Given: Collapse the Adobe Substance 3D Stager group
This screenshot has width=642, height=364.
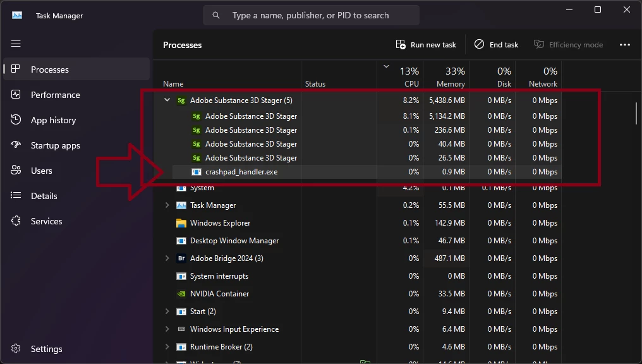Looking at the screenshot, I should 167,100.
